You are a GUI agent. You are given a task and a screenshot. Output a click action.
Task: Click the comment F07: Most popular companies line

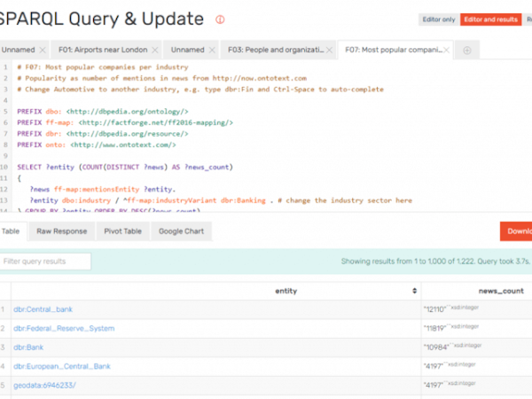pyautogui.click(x=103, y=67)
